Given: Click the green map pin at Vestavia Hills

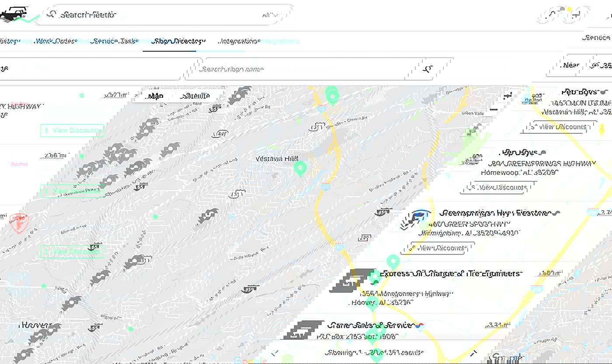Looking at the screenshot, I should point(300,168).
